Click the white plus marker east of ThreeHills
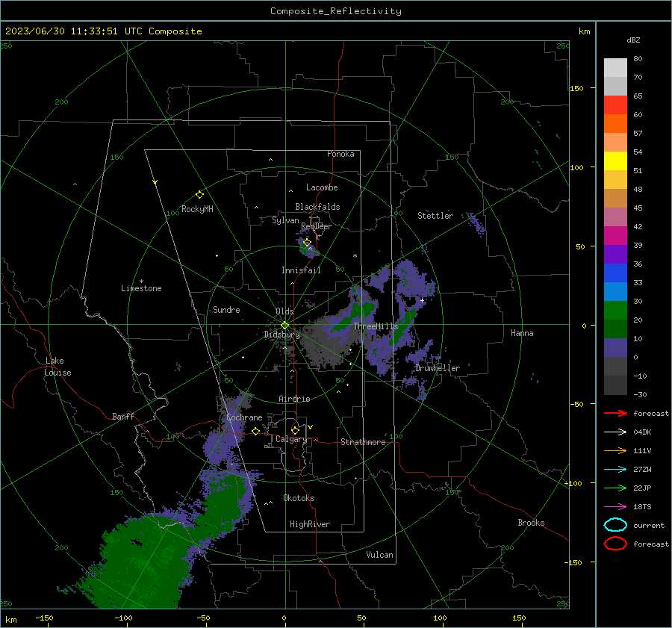This screenshot has height=628, width=672. pyautogui.click(x=422, y=300)
